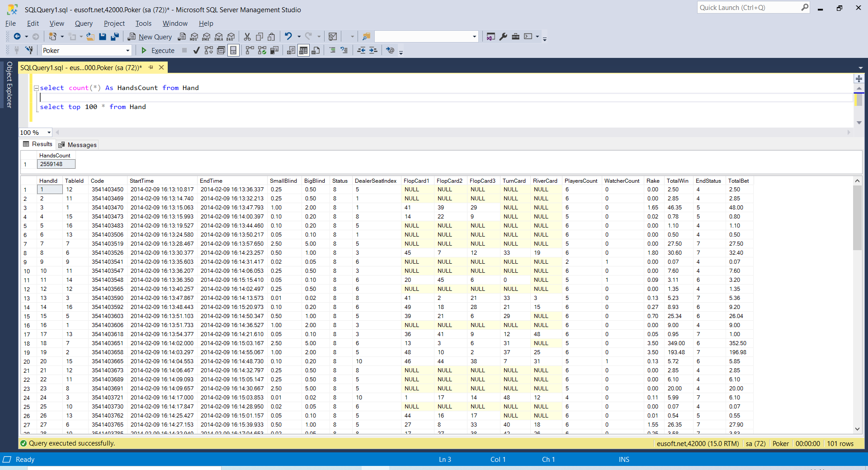Viewport: 868px width, 470px height.
Task: Open a new XMLA query
Action: click(x=218, y=37)
